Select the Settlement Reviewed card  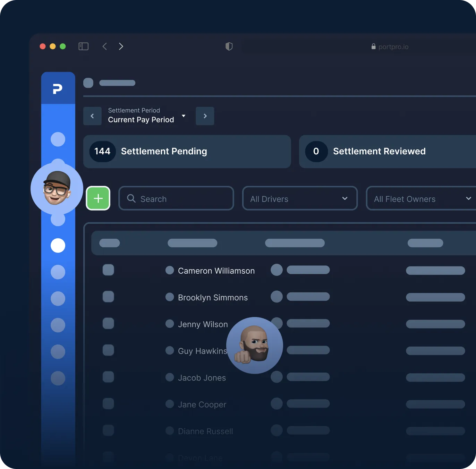[x=388, y=152]
